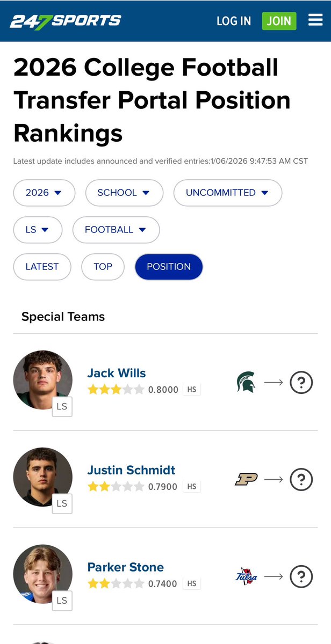The width and height of the screenshot is (331, 644).
Task: Open the SCHOOL filter dropdown
Action: coord(124,193)
